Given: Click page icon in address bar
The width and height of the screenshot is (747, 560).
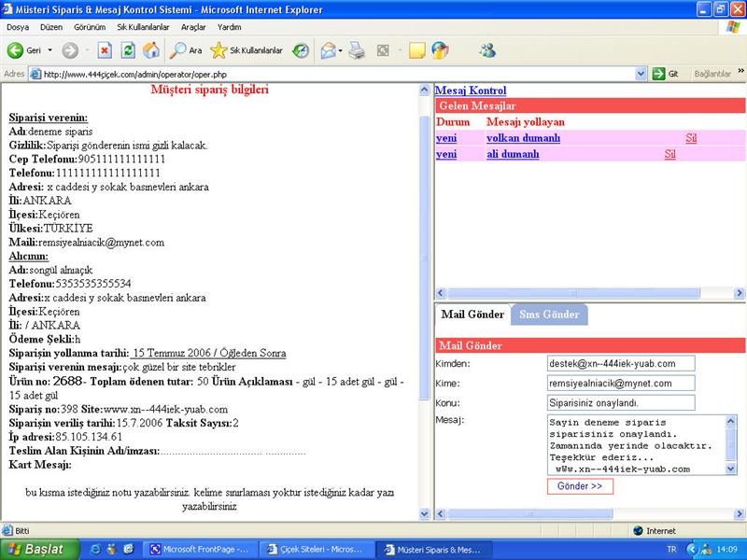Looking at the screenshot, I should (35, 75).
